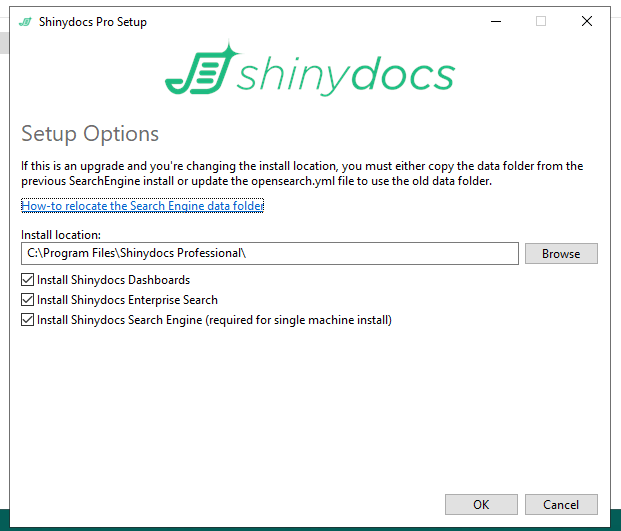Browse for a different install location

(x=560, y=254)
